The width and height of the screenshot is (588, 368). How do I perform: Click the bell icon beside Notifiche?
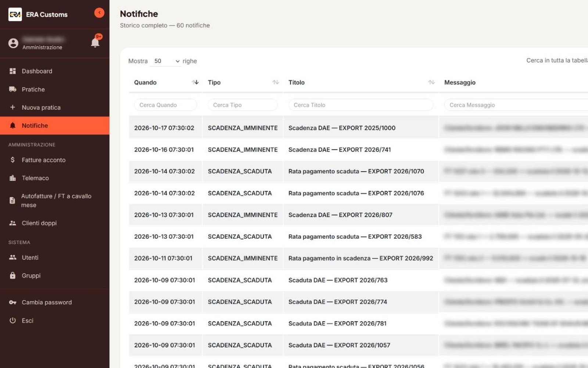[12, 125]
